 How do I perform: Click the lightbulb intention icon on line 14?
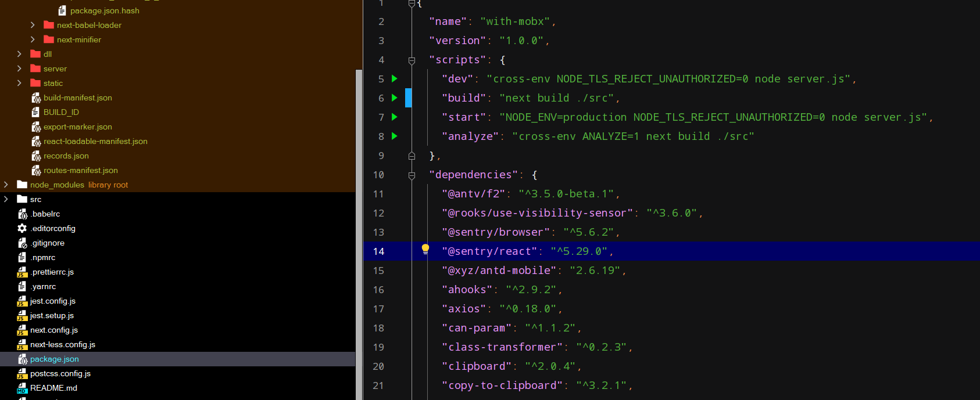point(425,250)
